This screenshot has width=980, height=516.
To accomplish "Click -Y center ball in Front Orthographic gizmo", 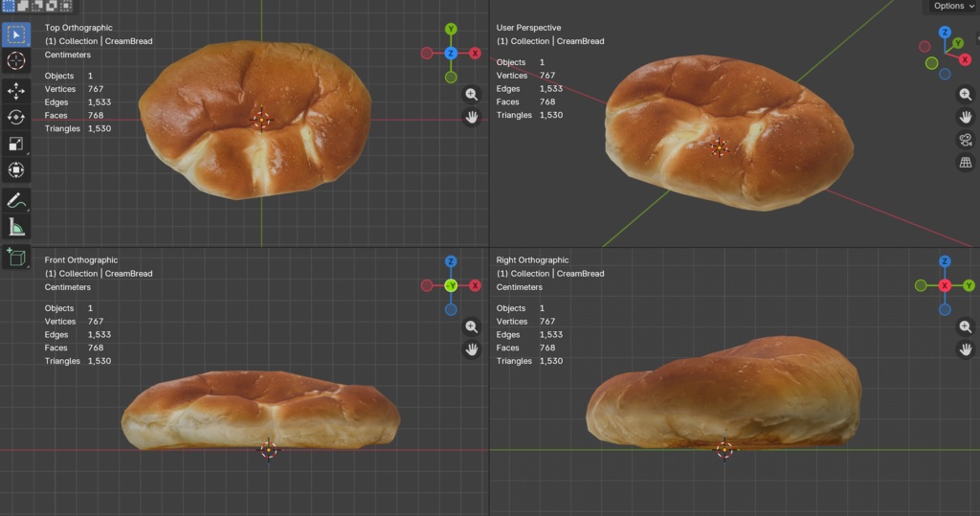I will [x=451, y=286].
